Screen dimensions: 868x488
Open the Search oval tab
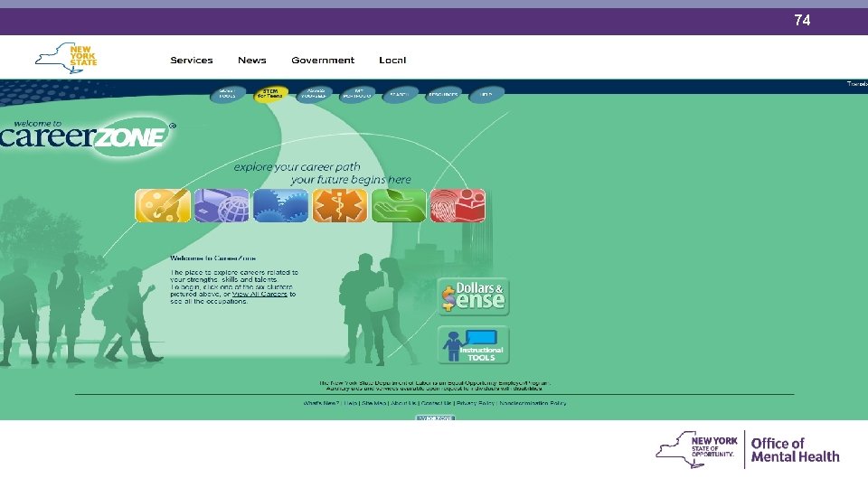(401, 94)
